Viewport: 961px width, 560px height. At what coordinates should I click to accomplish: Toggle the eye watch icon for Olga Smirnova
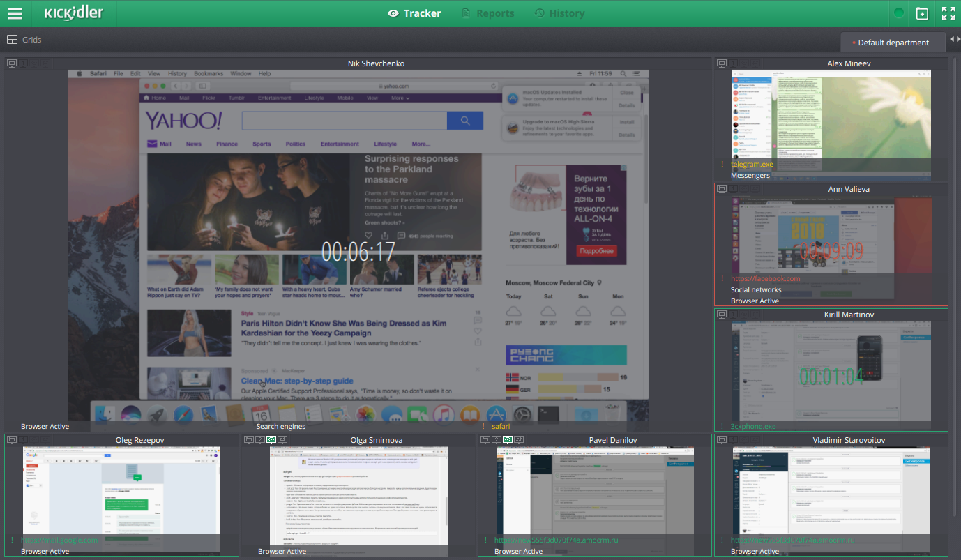click(x=271, y=440)
